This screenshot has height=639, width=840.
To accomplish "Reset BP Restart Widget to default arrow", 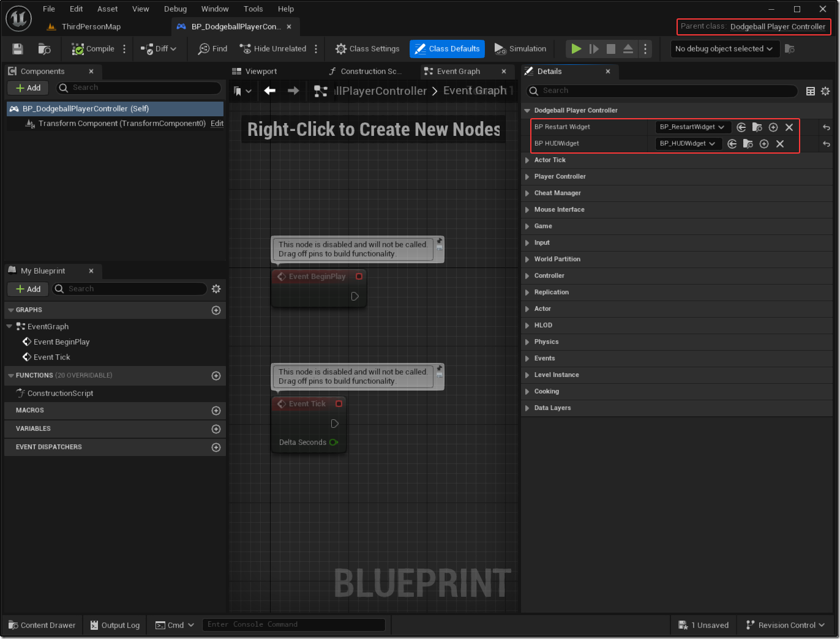I will (827, 127).
